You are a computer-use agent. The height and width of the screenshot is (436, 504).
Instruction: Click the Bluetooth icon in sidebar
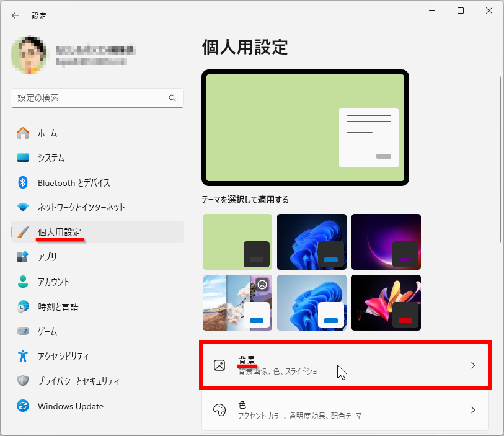23,182
